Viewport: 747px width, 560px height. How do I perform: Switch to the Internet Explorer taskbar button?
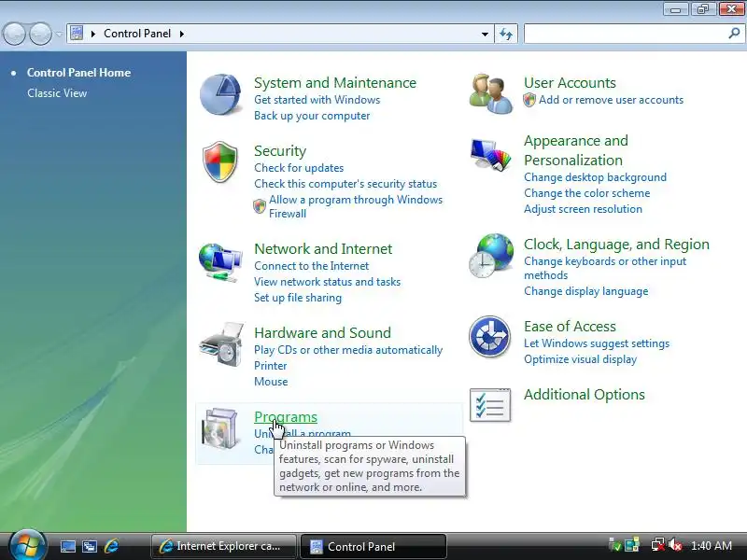(x=223, y=546)
